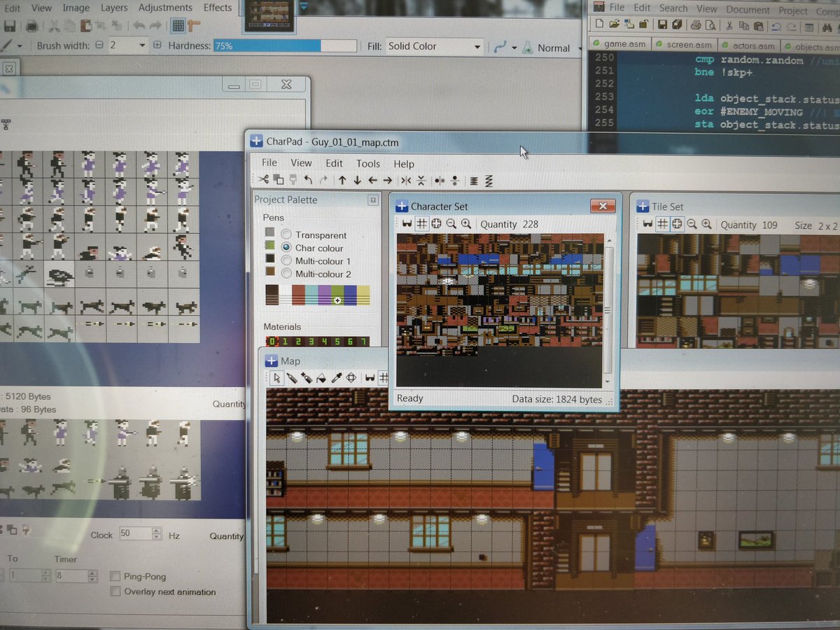
Task: Select the Multi-colour 1 pen radio button
Action: (x=286, y=260)
